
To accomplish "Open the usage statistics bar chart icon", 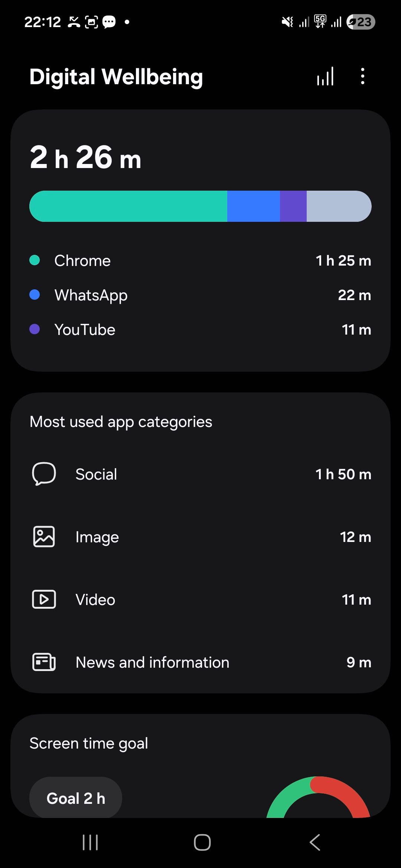I will tap(325, 76).
